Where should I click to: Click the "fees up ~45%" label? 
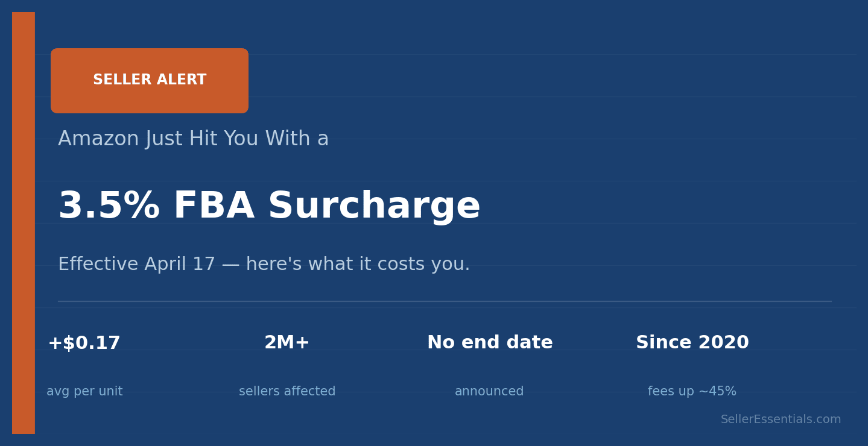692,392
